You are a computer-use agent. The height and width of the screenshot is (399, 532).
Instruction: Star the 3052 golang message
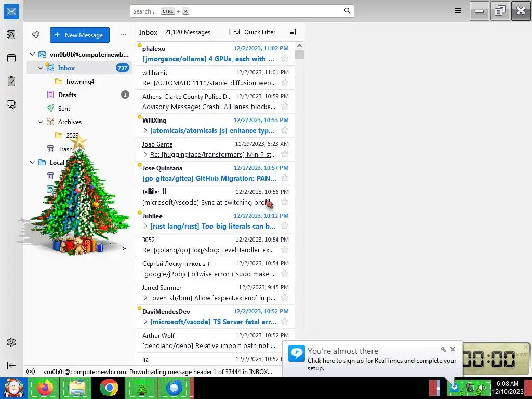285,250
